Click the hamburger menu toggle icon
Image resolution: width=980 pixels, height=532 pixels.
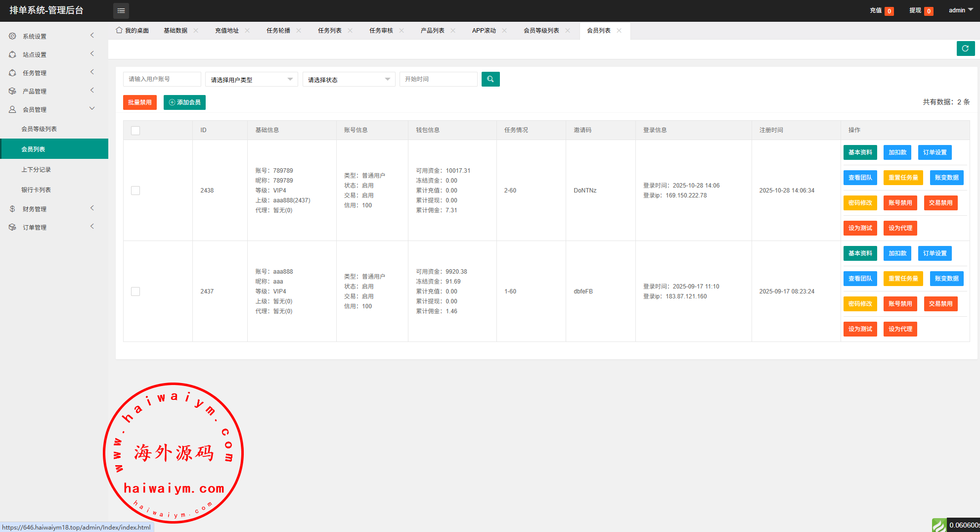(121, 10)
